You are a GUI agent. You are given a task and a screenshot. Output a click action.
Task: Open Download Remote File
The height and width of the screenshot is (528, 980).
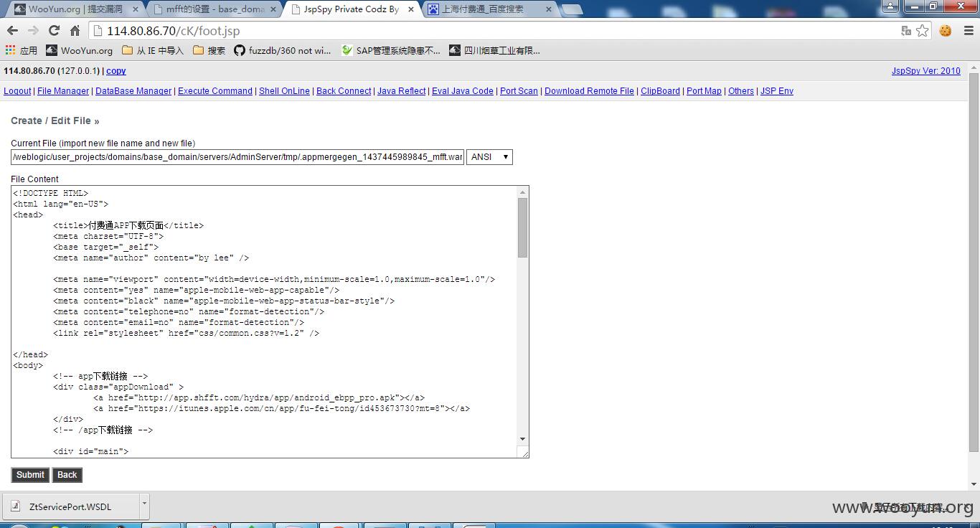(x=589, y=91)
